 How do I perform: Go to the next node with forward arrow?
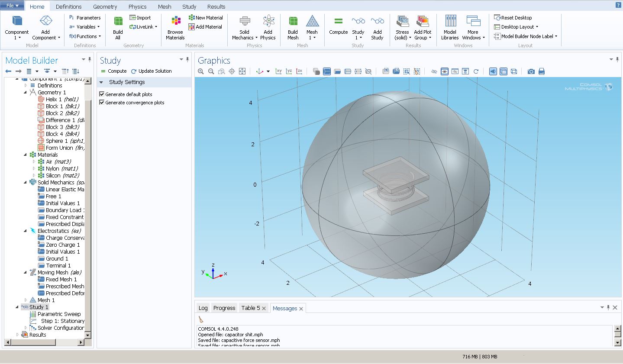(x=18, y=71)
